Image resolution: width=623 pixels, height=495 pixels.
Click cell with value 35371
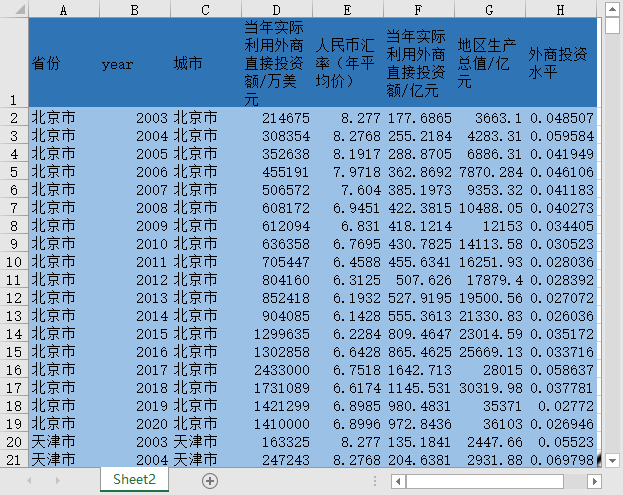(x=490, y=406)
